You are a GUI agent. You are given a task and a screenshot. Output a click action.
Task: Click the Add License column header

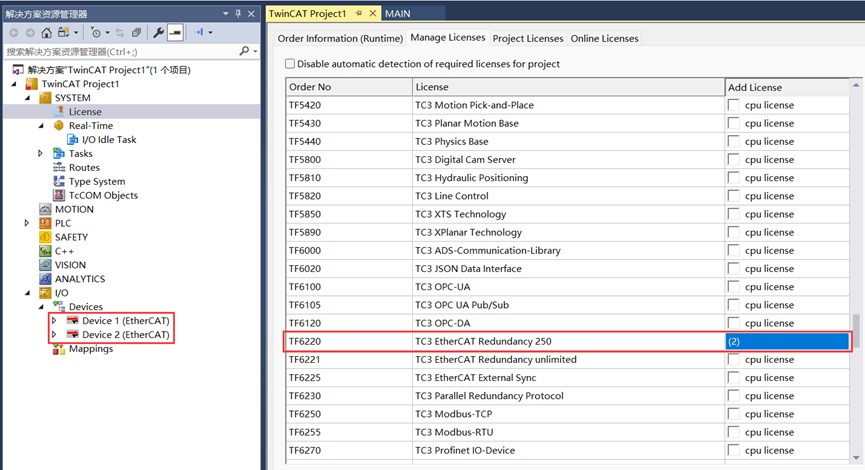(x=787, y=87)
